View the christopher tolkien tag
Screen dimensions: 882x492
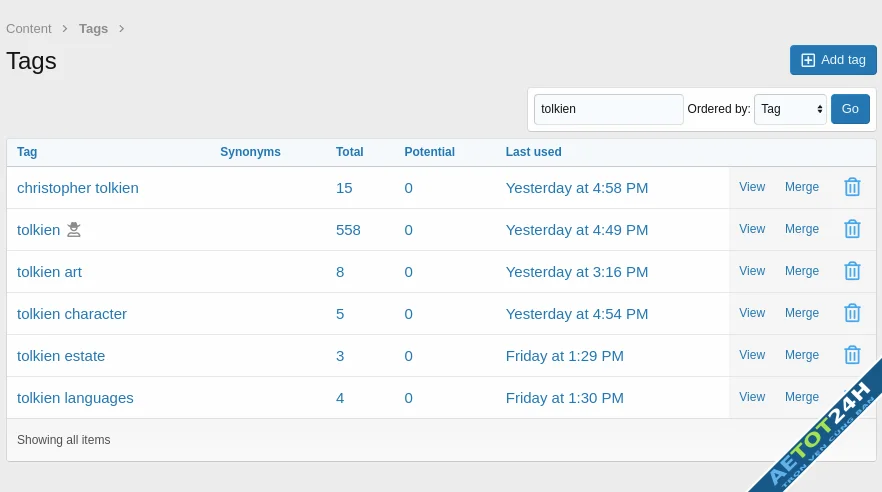click(x=752, y=187)
